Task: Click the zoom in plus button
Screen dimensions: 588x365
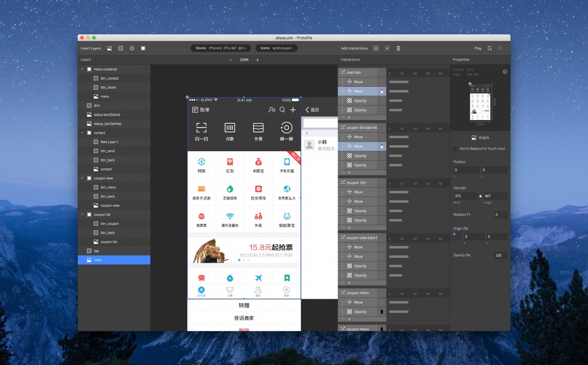Action: pyautogui.click(x=257, y=60)
